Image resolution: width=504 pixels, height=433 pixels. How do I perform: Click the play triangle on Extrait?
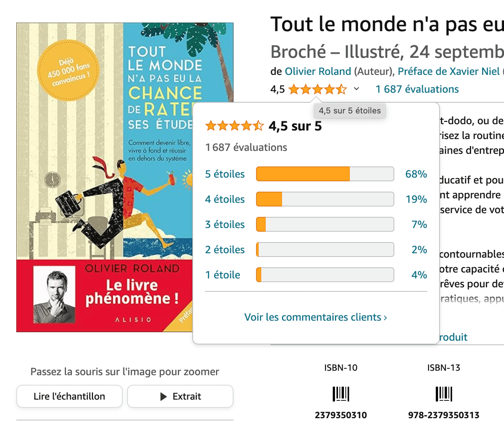164,396
